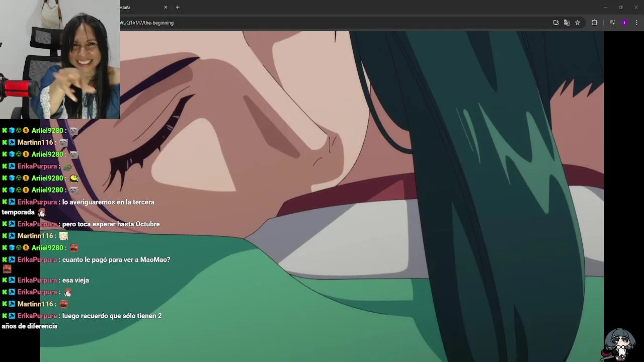The height and width of the screenshot is (362, 644).
Task: Click the chibi mascot in the corner
Action: tap(619, 344)
